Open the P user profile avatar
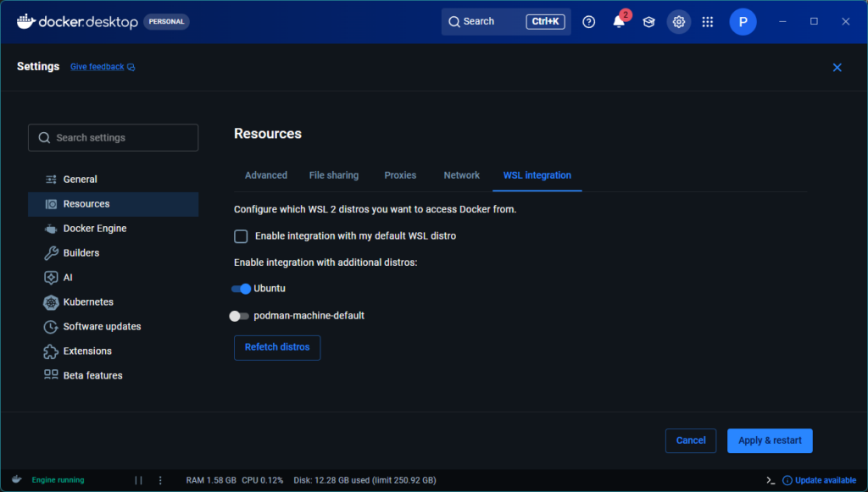The height and width of the screenshot is (492, 868). click(x=743, y=21)
